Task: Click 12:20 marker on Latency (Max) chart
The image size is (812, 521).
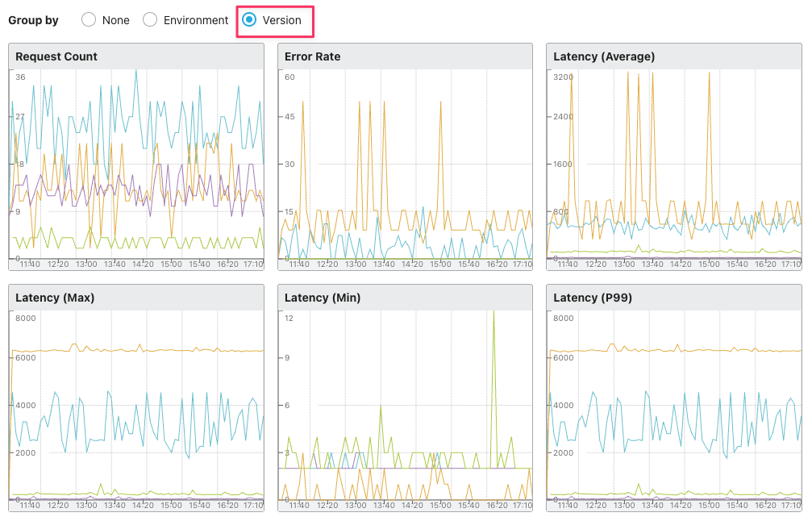Action: pyautogui.click(x=58, y=505)
